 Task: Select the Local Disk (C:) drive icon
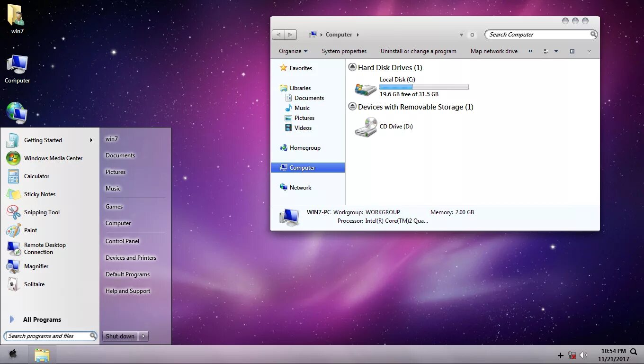366,88
